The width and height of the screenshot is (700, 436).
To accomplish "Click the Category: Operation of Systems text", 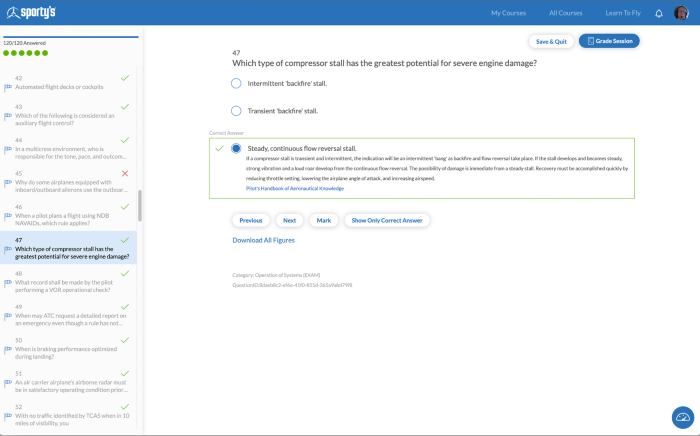I will coord(276,275).
